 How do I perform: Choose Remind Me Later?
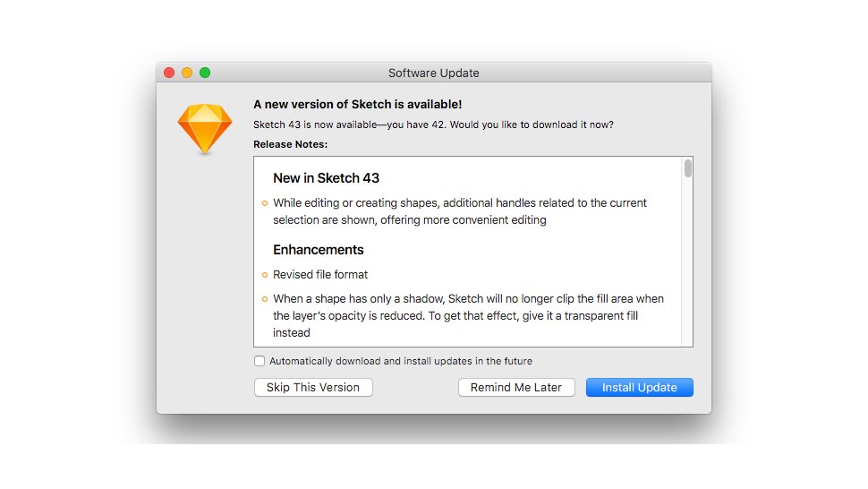pos(516,388)
